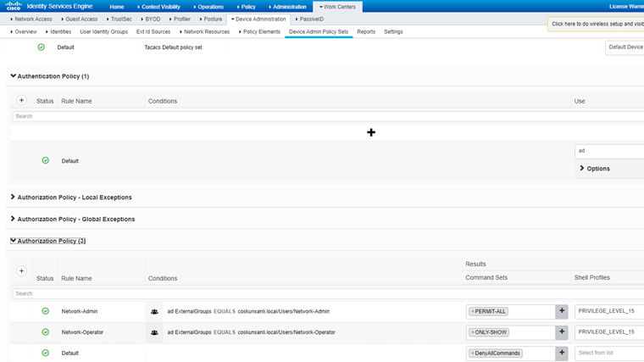
Task: Open Guest Access submenu
Action: pyautogui.click(x=80, y=19)
